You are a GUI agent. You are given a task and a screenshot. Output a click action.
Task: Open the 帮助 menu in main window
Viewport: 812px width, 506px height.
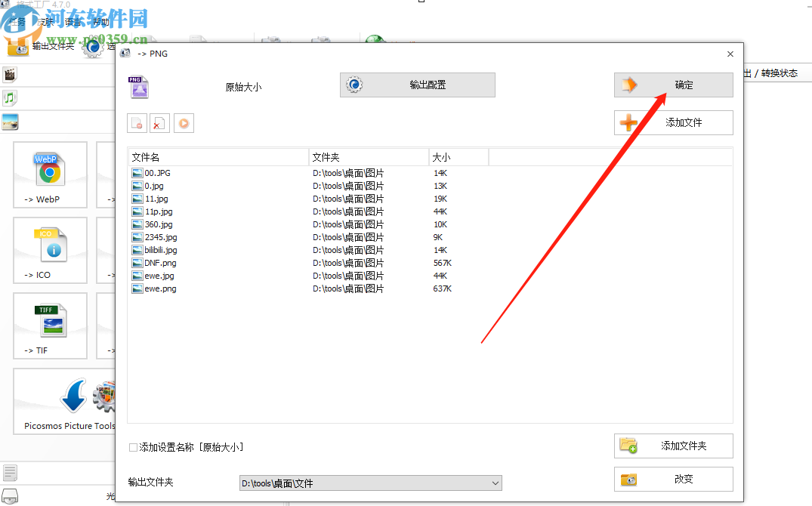pos(101,22)
